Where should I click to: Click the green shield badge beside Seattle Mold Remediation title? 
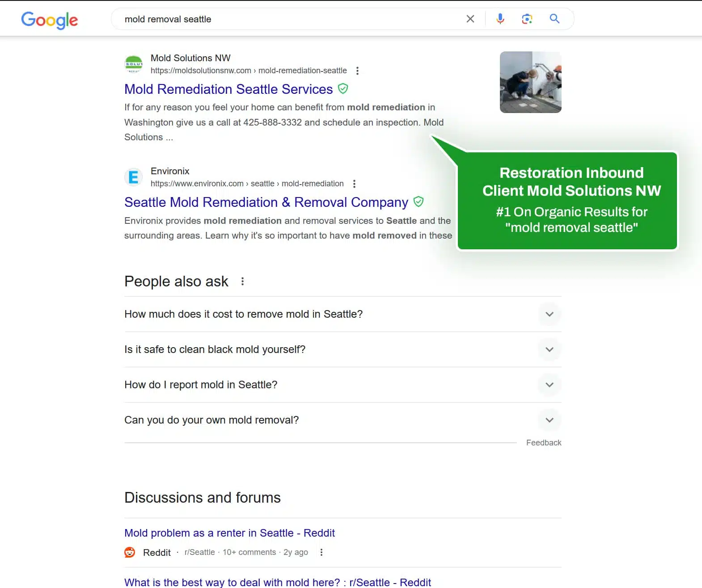419,202
